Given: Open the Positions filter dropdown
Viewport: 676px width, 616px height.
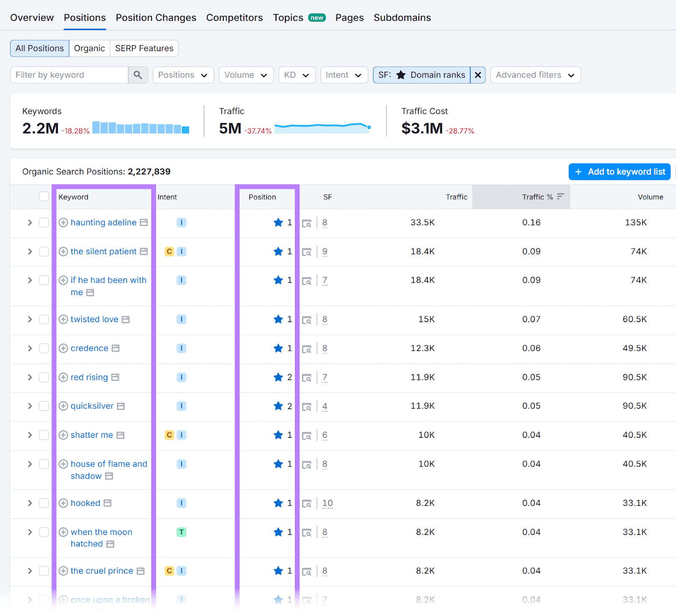Looking at the screenshot, I should [x=183, y=75].
